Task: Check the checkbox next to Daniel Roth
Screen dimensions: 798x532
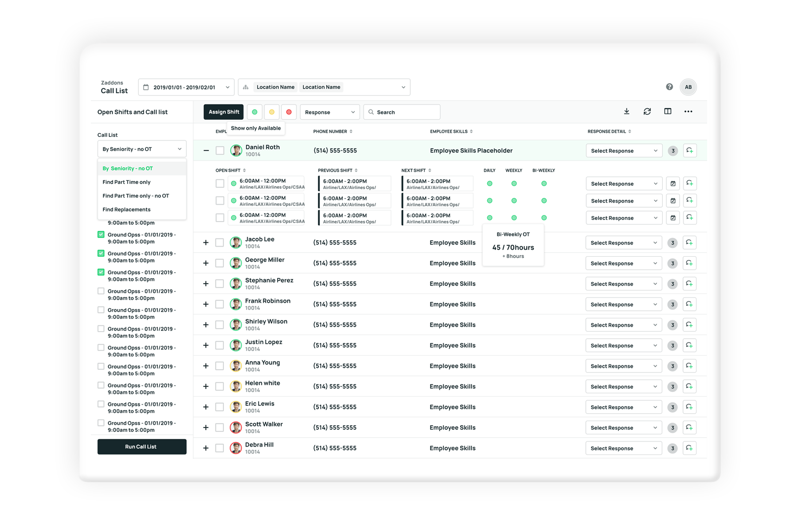Action: 220,151
